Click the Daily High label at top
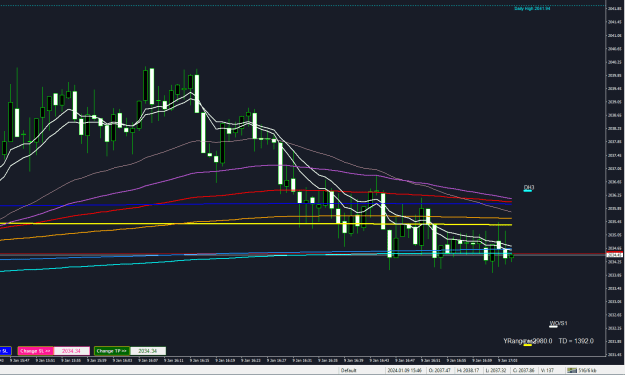 coord(532,8)
